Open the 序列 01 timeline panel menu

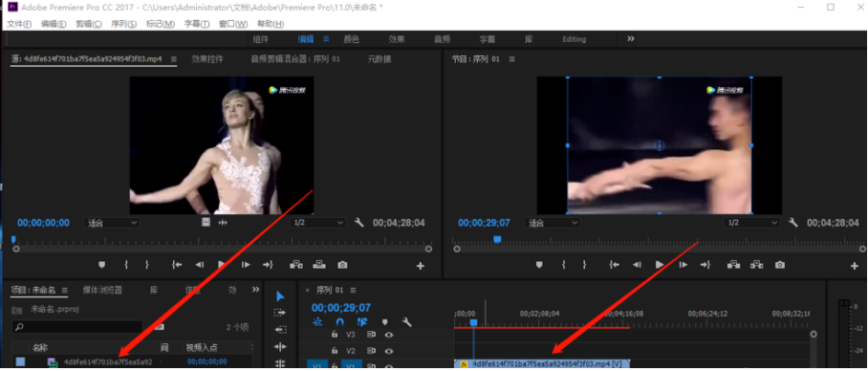coord(353,290)
